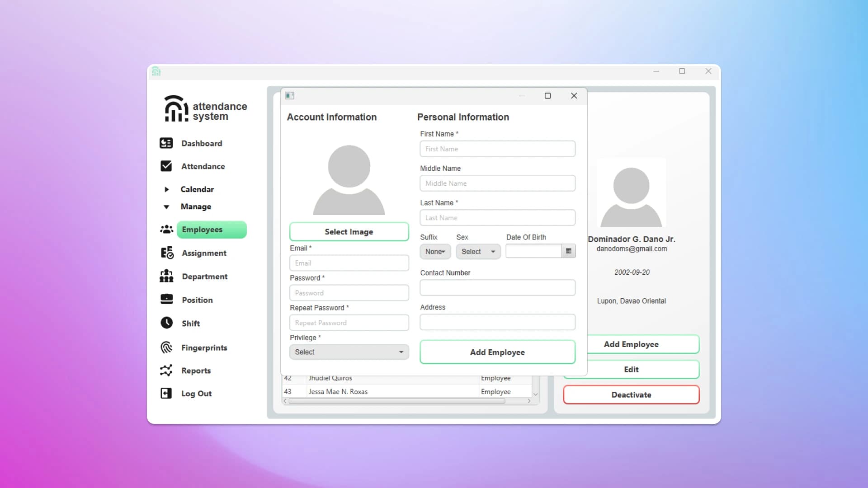The width and height of the screenshot is (868, 488).
Task: Open the Sex Select dropdown
Action: click(x=478, y=252)
